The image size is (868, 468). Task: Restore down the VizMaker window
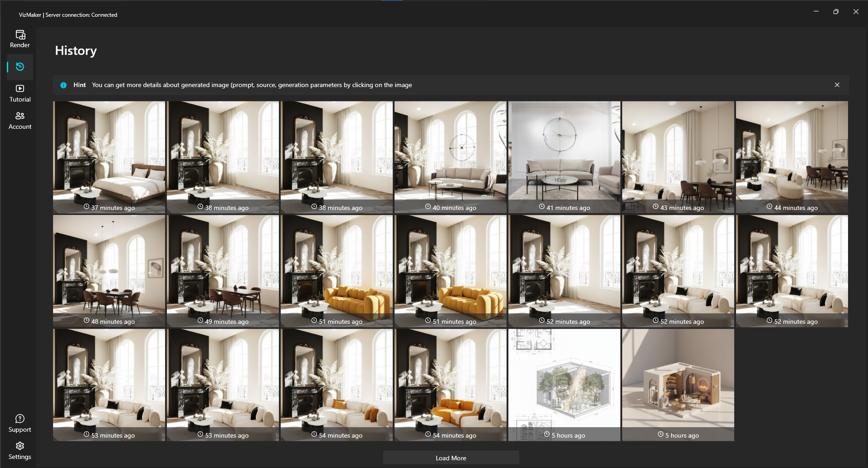point(836,11)
